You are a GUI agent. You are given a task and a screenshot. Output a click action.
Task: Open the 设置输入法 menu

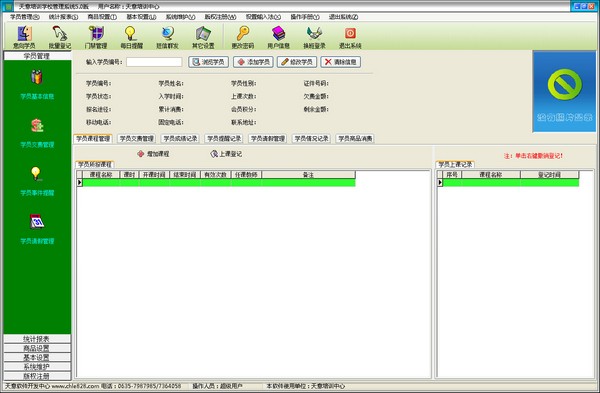coord(263,17)
